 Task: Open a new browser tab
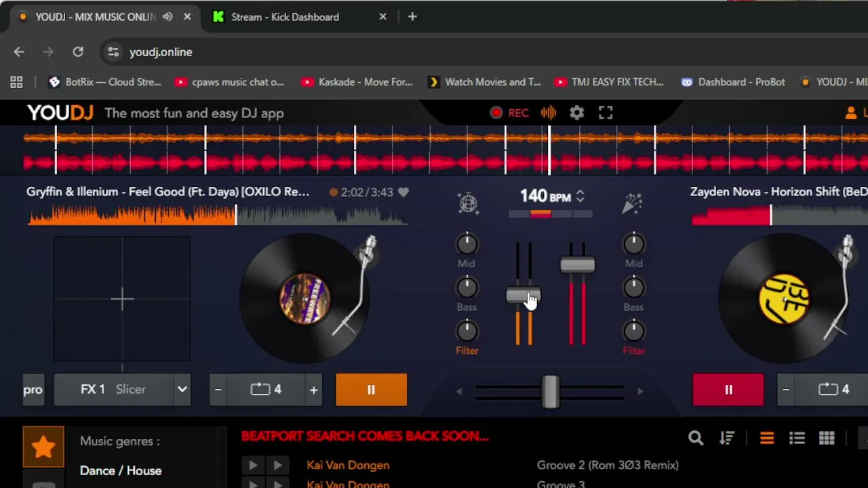point(412,17)
